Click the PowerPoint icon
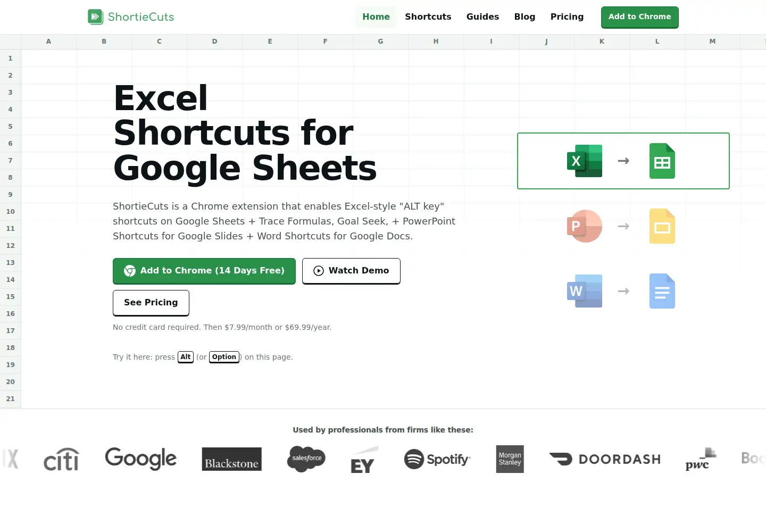This screenshot has height=532, width=766. (x=585, y=226)
